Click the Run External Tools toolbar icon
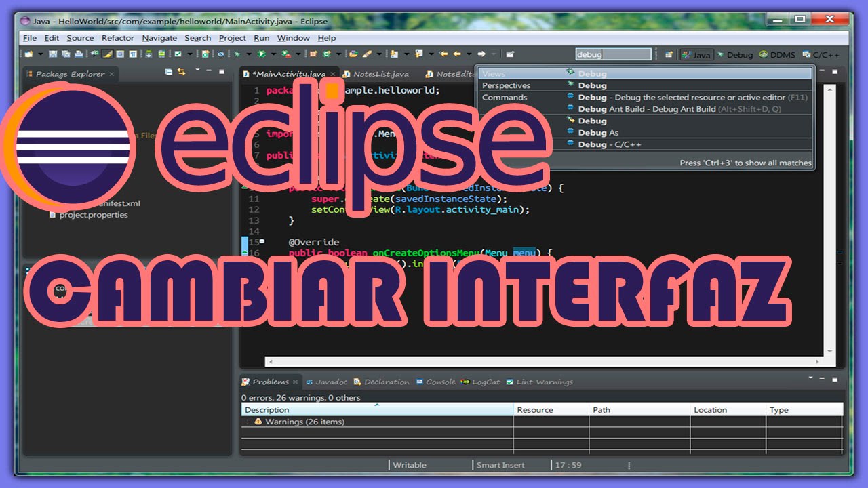Screen dimensions: 868x488 pyautogui.click(x=286, y=54)
